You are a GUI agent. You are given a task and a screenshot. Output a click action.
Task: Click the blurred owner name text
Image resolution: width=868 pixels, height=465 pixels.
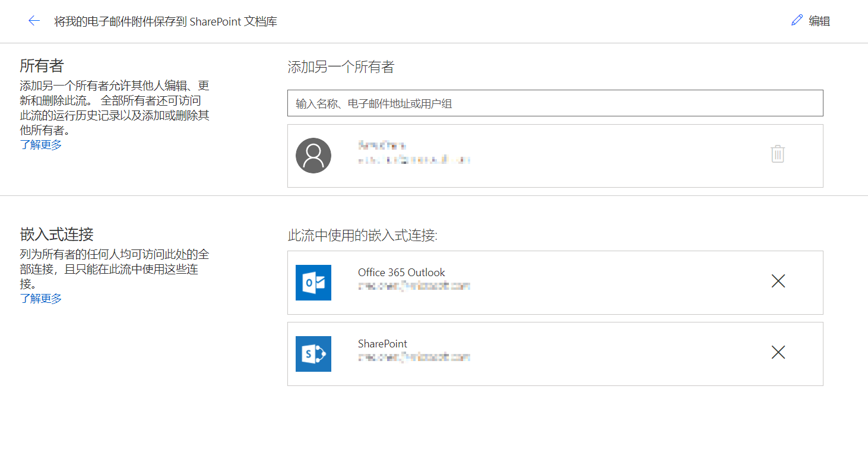point(382,145)
